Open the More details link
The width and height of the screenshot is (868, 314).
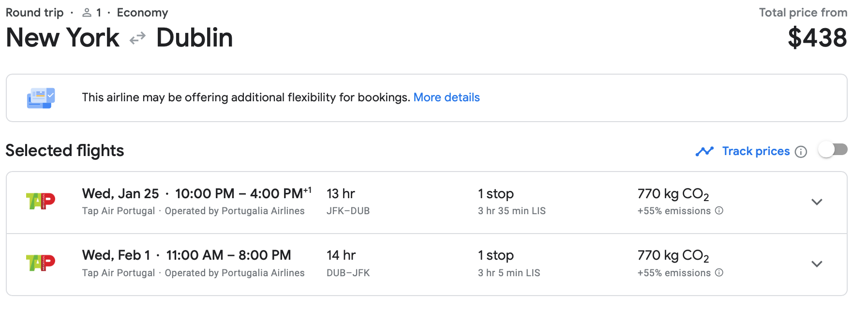click(446, 97)
